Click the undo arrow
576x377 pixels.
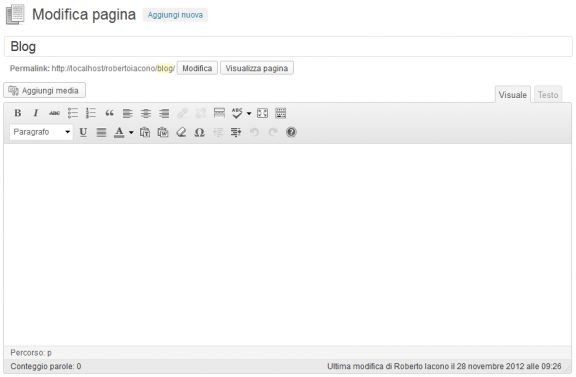click(254, 132)
